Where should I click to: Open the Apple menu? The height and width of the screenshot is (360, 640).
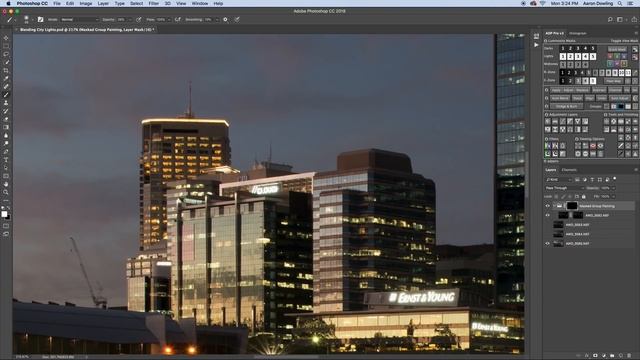(8, 3)
